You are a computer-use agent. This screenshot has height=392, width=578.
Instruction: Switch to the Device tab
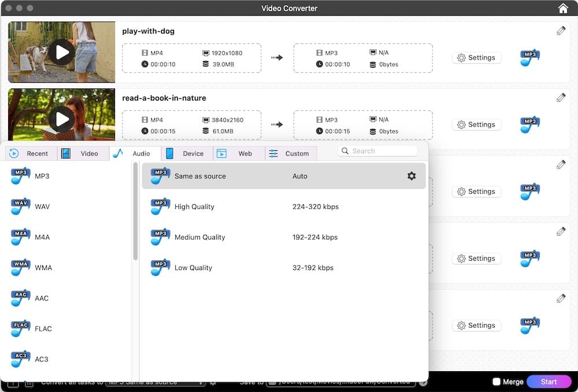tap(186, 153)
